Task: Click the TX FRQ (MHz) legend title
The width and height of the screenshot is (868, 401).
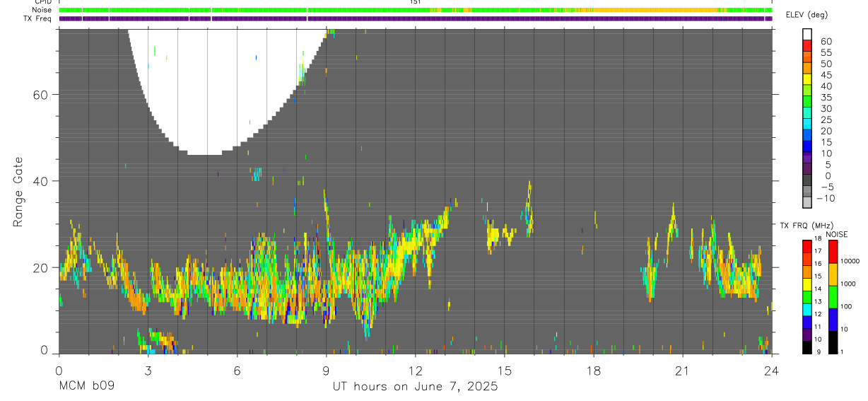Action: click(x=804, y=226)
